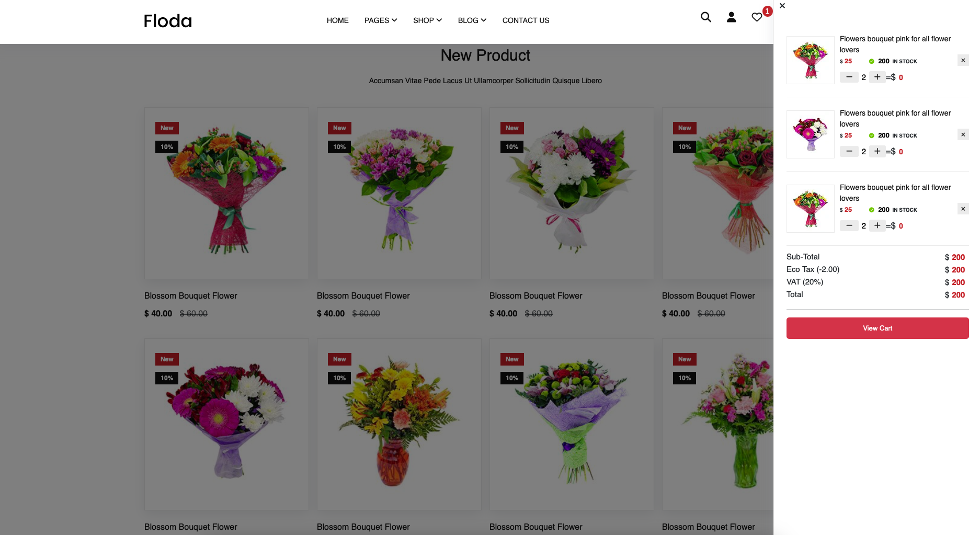Open the wishlist heart icon
The height and width of the screenshot is (535, 980).
756,17
